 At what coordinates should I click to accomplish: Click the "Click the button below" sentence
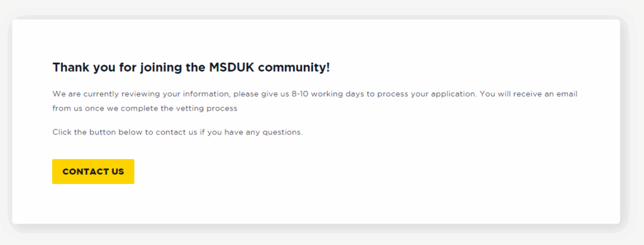tap(177, 133)
